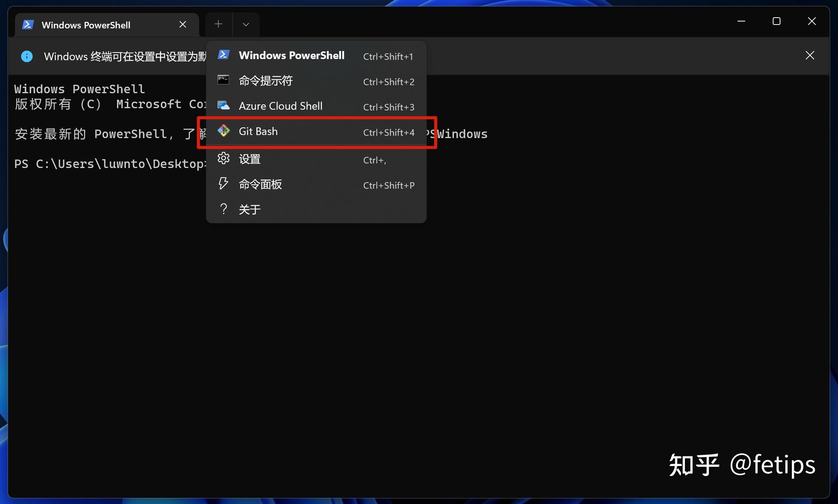Select the Git Bash profile from the menu
This screenshot has height=504, width=838.
click(258, 131)
